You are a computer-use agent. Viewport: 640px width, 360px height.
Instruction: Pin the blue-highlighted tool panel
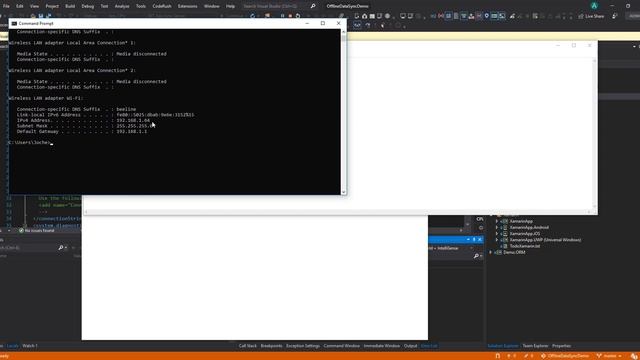(x=474, y=239)
